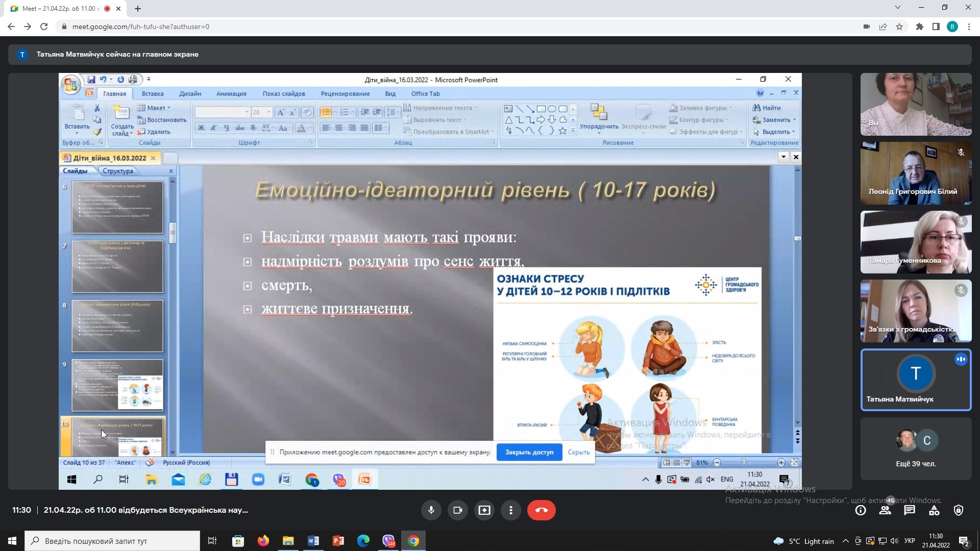The height and width of the screenshot is (551, 980).
Task: Open Meet activities icon
Action: (x=934, y=510)
